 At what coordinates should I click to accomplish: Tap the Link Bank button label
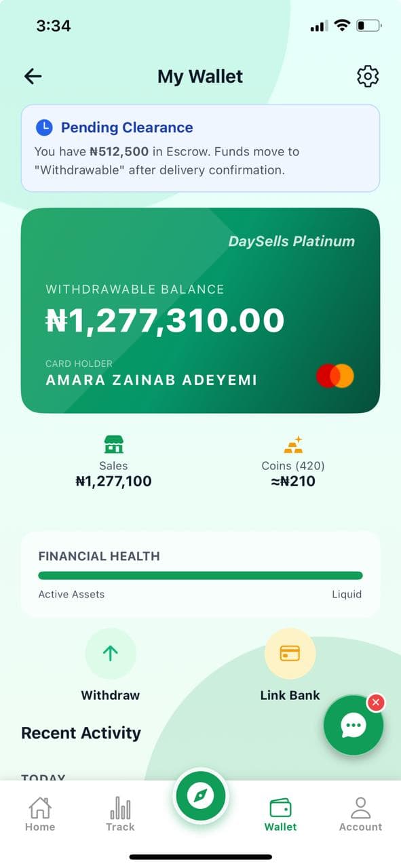(290, 695)
